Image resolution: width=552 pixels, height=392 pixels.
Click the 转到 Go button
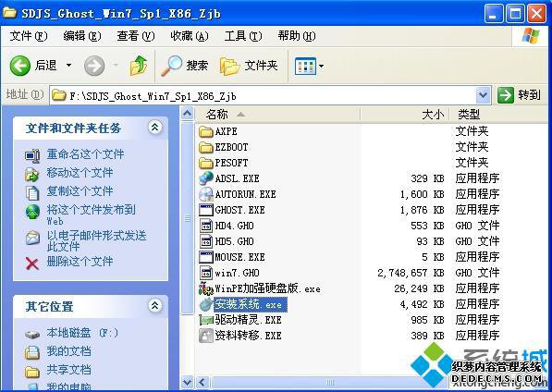[519, 95]
